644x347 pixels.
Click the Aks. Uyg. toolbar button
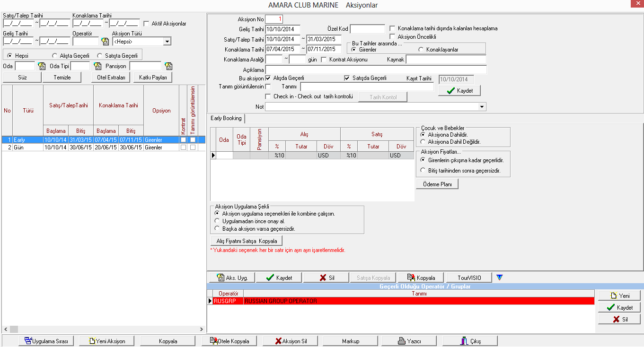tap(232, 278)
